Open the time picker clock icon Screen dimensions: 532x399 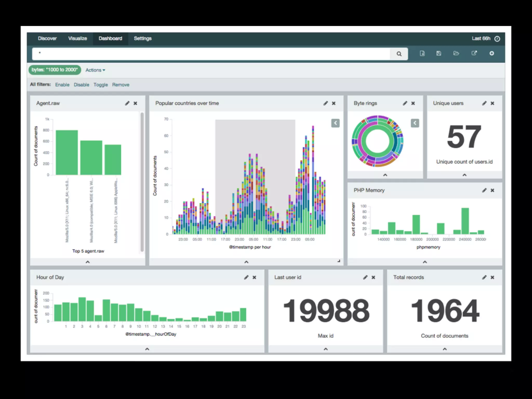click(x=497, y=39)
